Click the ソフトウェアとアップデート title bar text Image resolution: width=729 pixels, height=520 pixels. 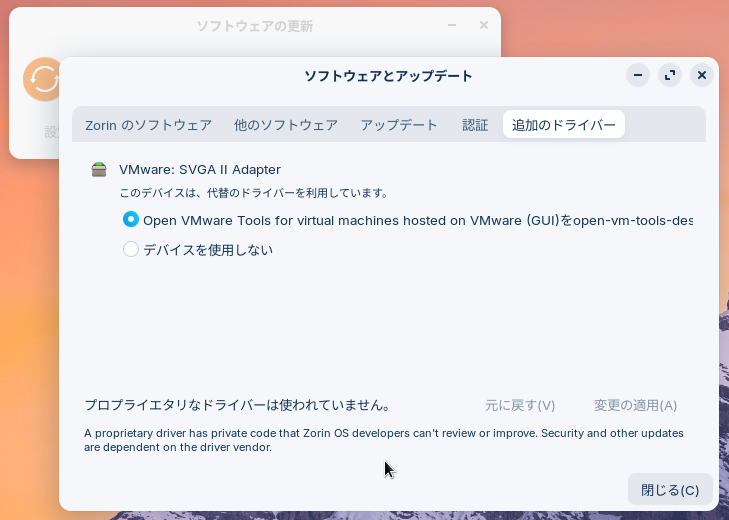coord(388,76)
